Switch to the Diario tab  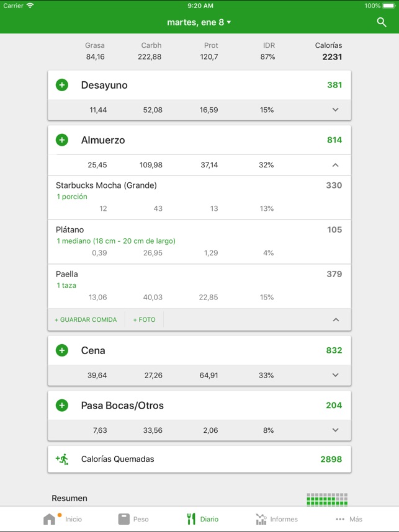click(x=203, y=519)
